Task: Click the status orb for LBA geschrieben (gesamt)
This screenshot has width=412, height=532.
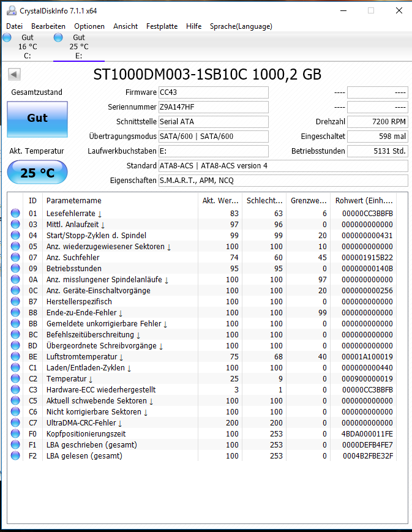Action: pyautogui.click(x=15, y=445)
